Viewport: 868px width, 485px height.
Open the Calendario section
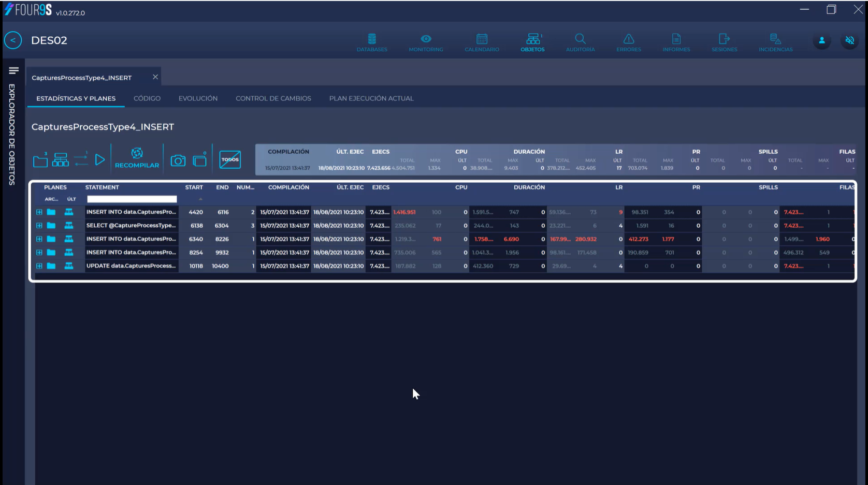482,42
